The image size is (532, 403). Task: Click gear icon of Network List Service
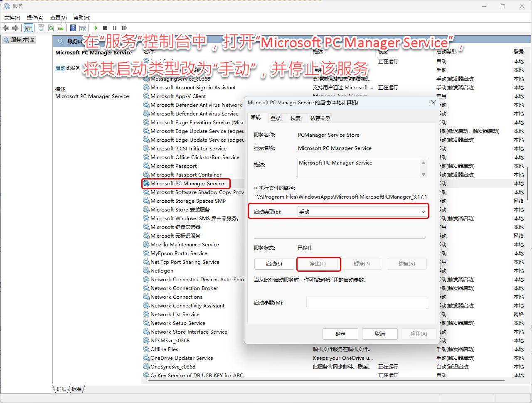(x=146, y=314)
